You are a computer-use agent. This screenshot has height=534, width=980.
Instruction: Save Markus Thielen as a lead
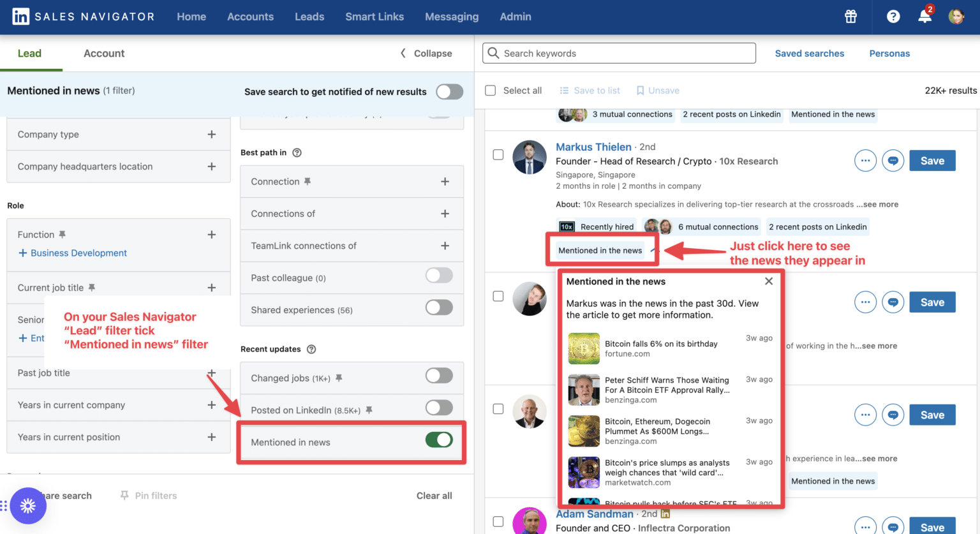pyautogui.click(x=932, y=160)
